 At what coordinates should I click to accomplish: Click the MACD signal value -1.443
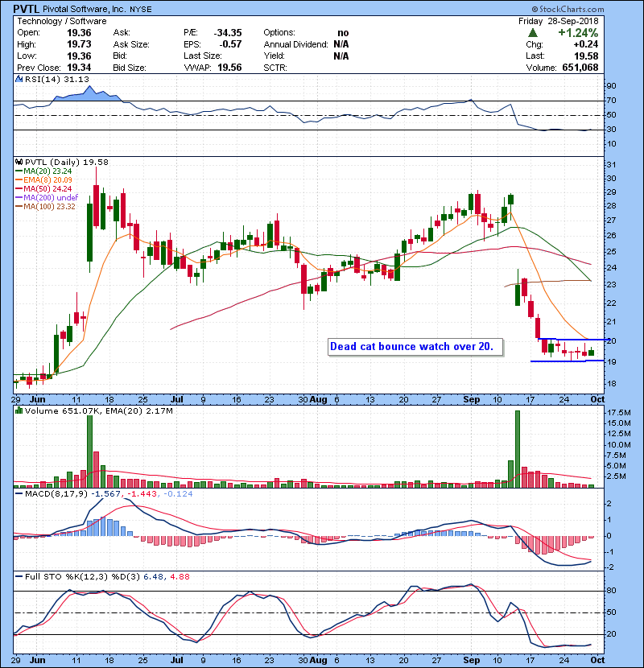point(142,494)
